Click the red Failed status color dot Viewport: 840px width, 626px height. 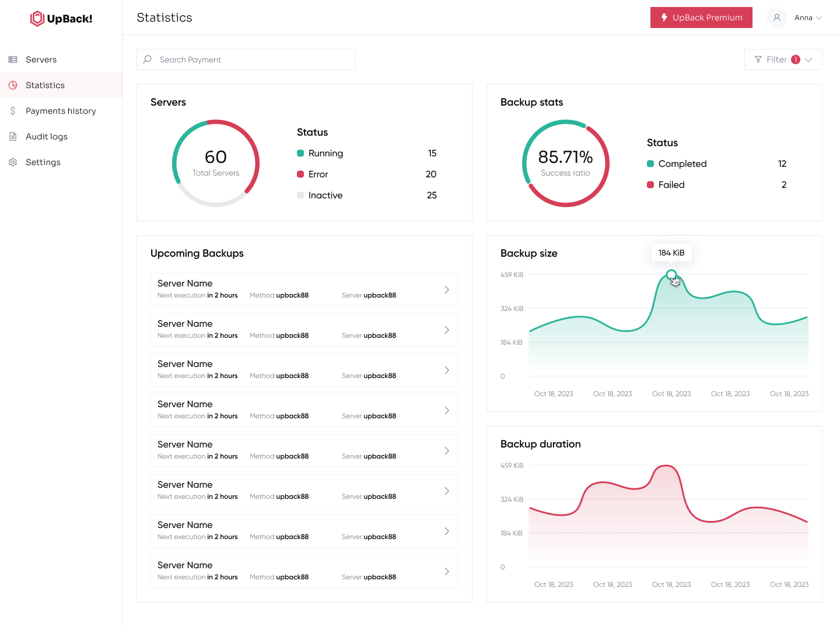pos(650,185)
